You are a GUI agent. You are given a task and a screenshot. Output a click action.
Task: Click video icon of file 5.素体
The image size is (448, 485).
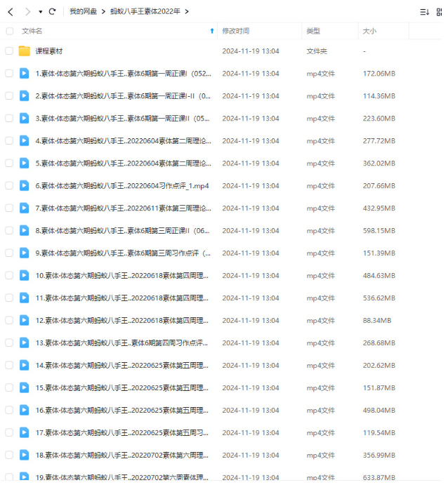[x=24, y=163]
